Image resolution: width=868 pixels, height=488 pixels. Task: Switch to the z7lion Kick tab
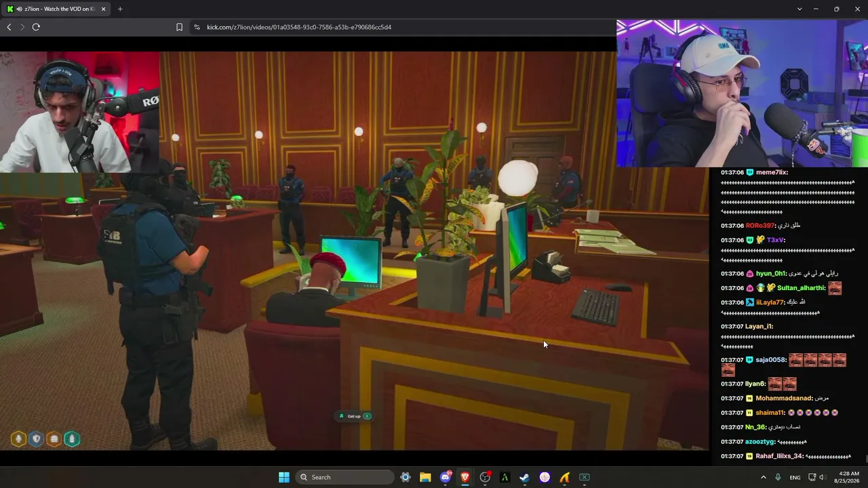click(x=56, y=9)
